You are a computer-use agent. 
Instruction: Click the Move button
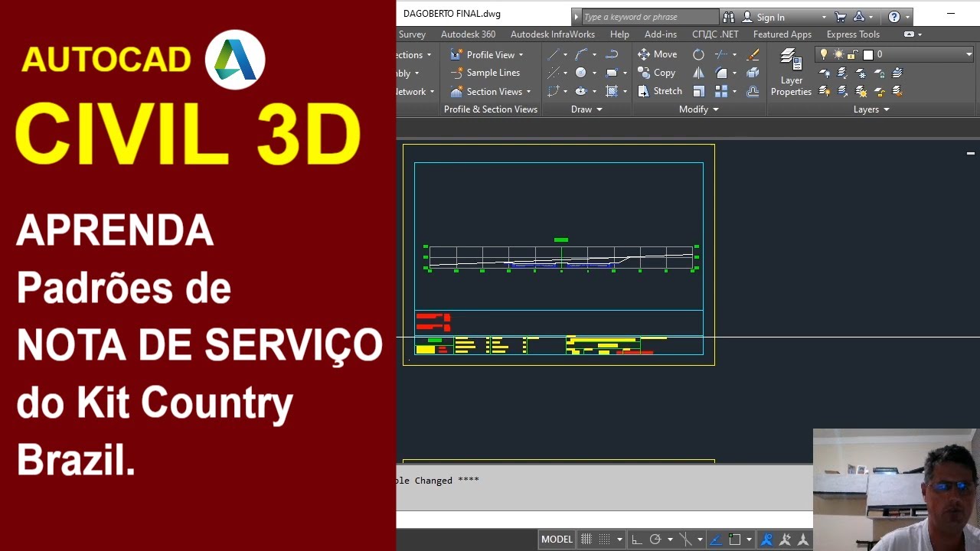(658, 54)
